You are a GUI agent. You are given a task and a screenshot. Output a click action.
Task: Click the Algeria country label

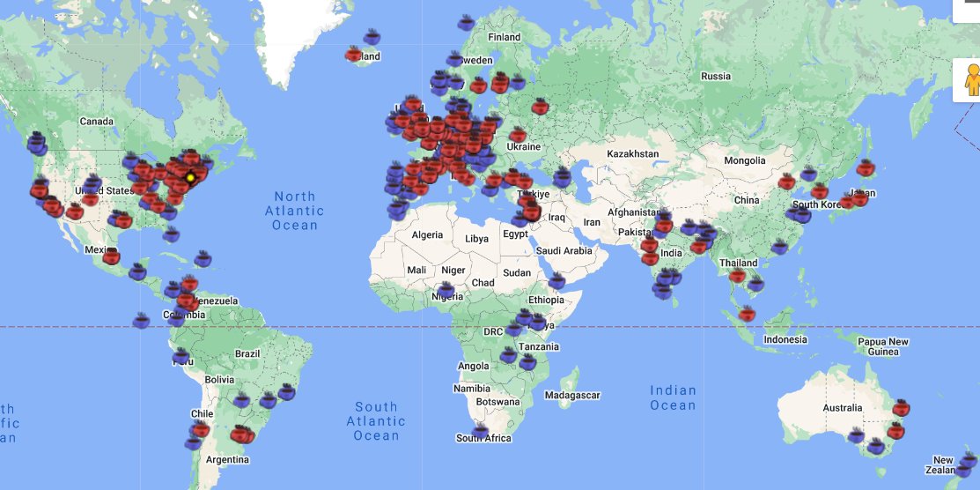(427, 235)
